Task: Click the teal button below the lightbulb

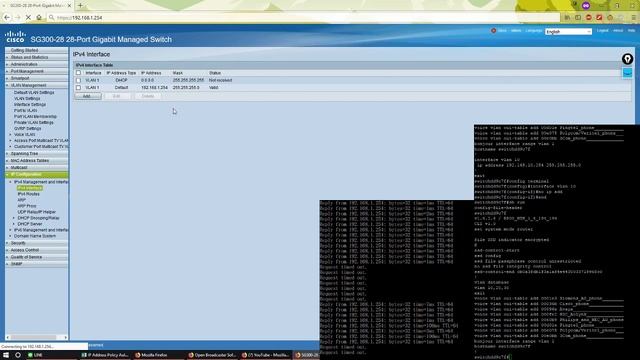Action: pos(627,73)
